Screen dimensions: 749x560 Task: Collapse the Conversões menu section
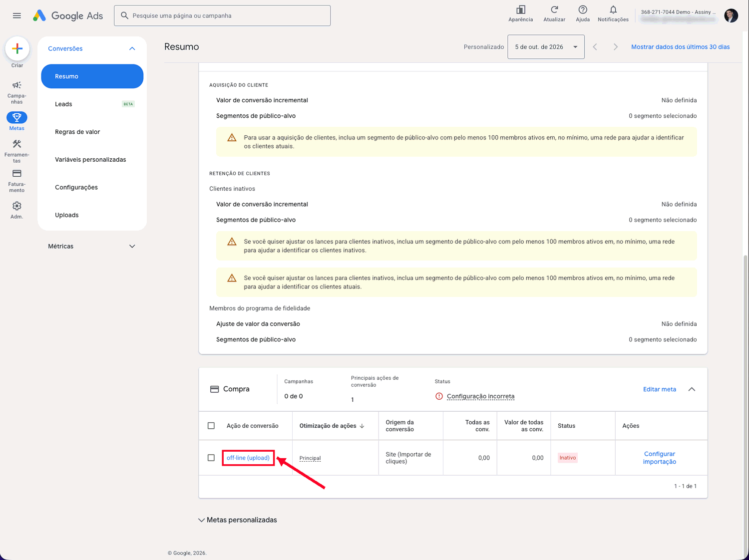point(132,48)
